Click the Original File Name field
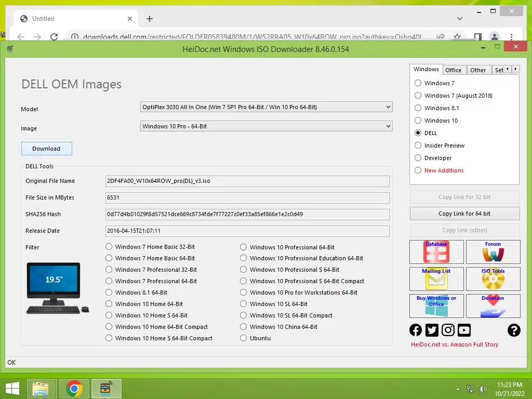 [247, 181]
